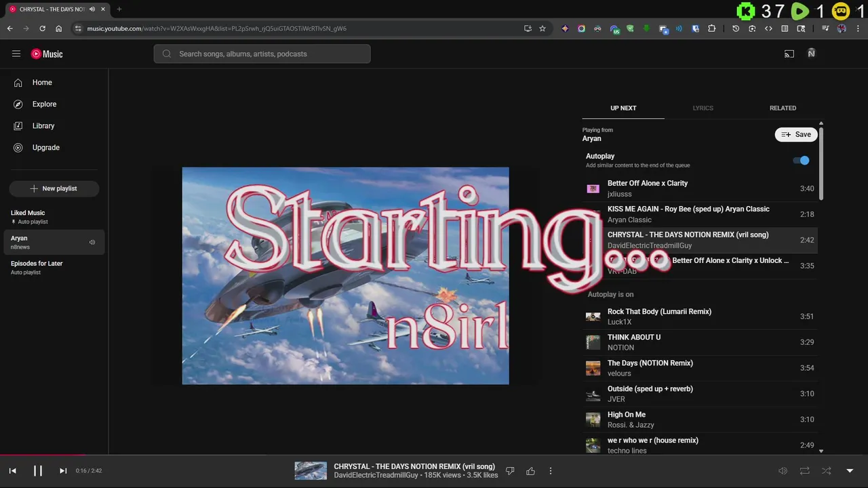Click the browser address bar URL
This screenshot has width=868, height=488.
216,28
